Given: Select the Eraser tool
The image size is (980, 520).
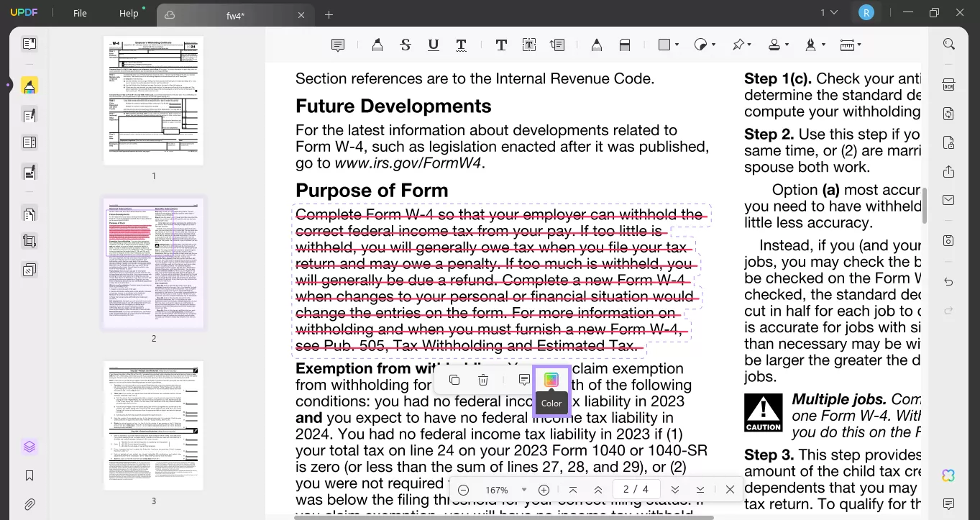Looking at the screenshot, I should [x=625, y=45].
